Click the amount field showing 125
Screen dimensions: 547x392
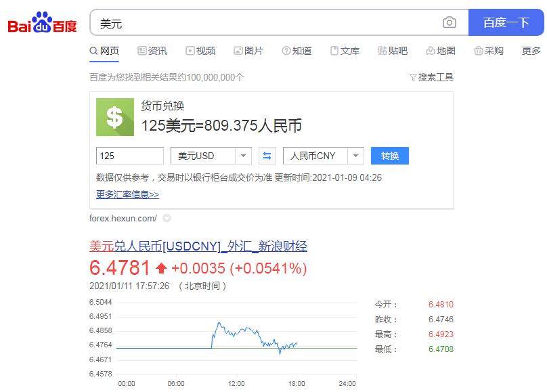pyautogui.click(x=130, y=156)
